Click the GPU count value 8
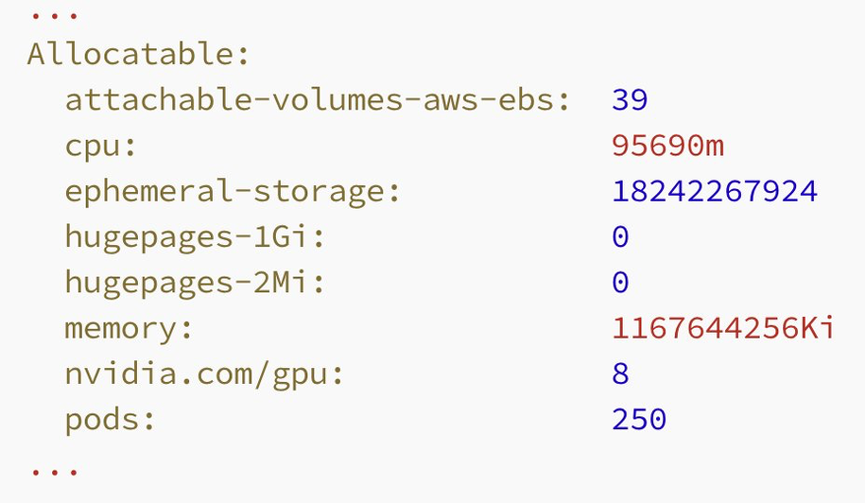866x504 pixels. 621,374
